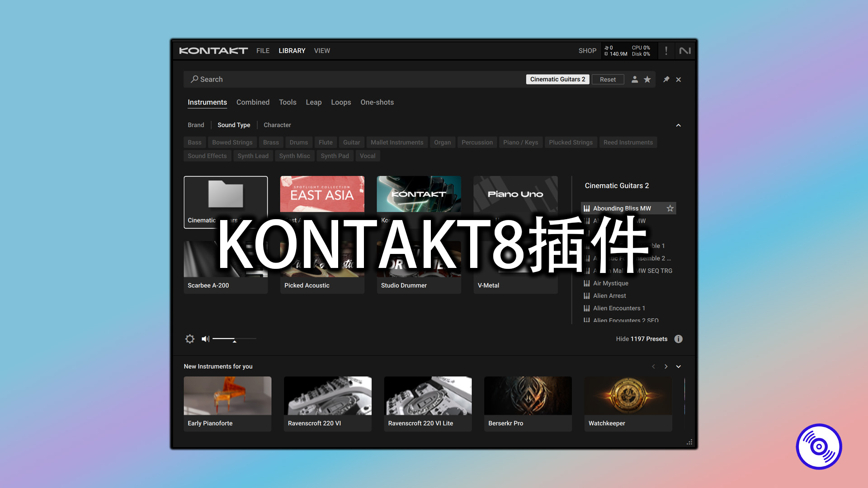Toggle the user content person filter
This screenshot has width=868, height=488.
click(x=635, y=79)
